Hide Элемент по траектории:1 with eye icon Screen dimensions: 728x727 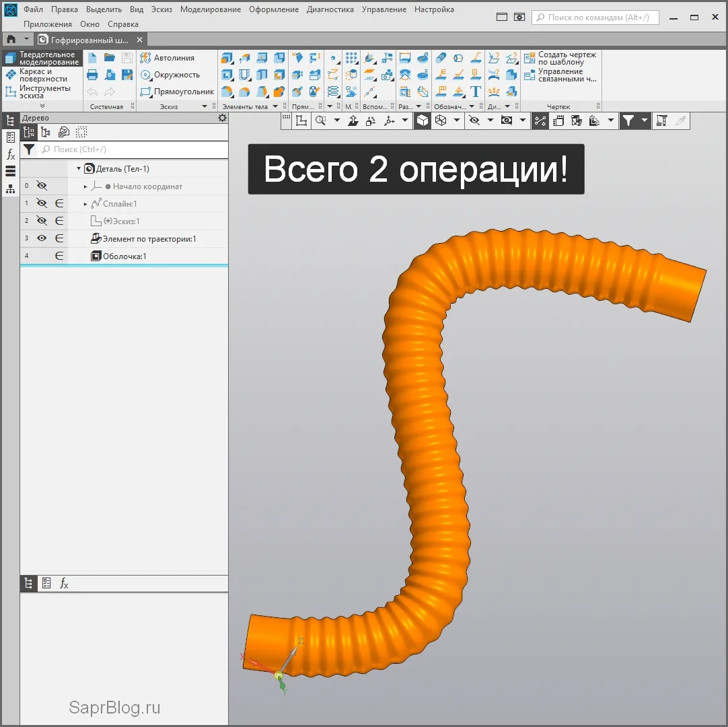(x=42, y=238)
